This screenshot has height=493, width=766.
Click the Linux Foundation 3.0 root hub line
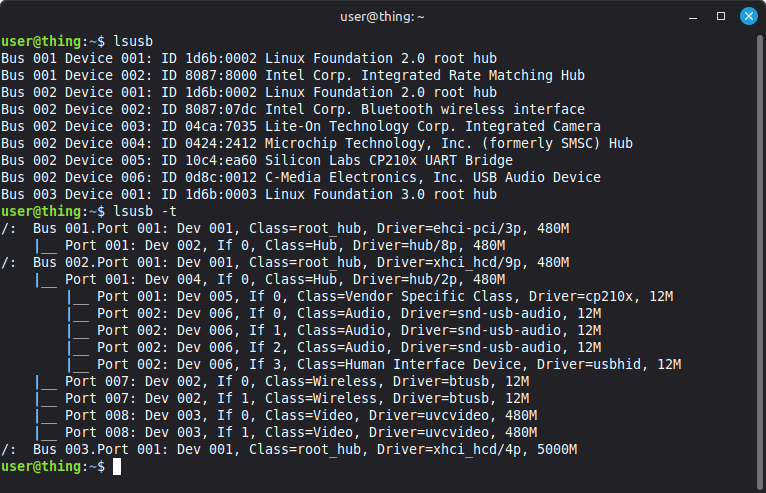click(x=248, y=195)
